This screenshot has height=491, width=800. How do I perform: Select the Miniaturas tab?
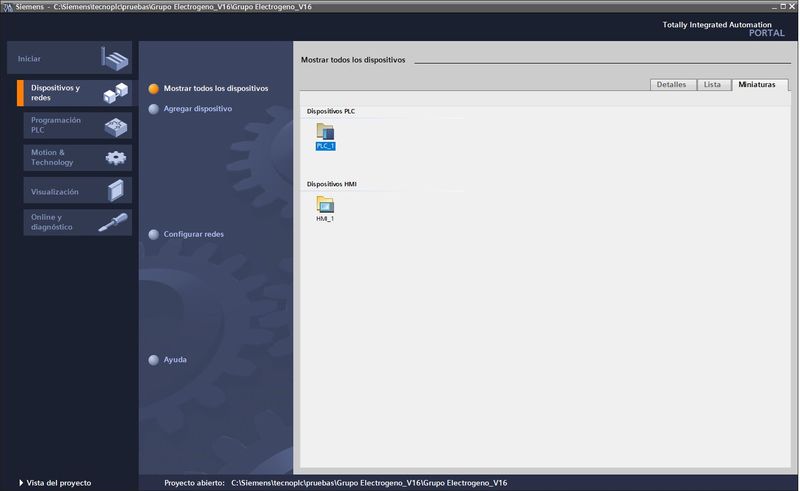(760, 85)
